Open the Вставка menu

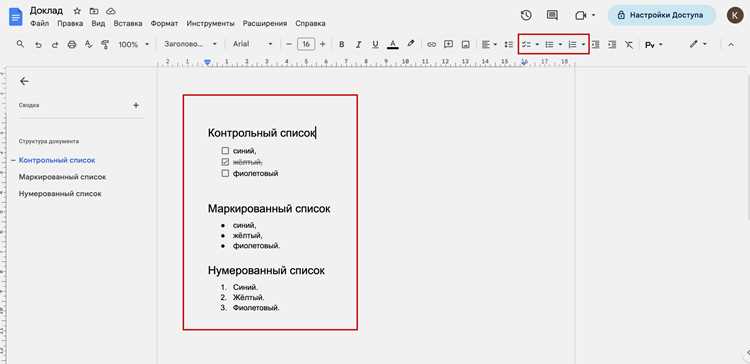[128, 23]
